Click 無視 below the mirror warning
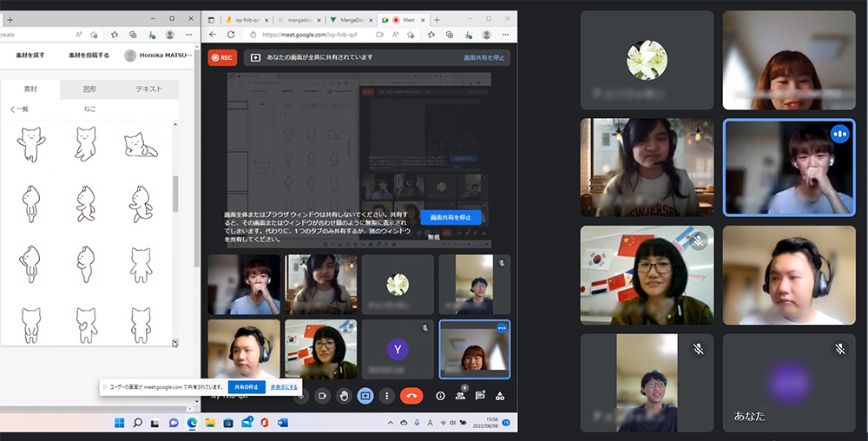Viewport: 868px width, 441px height. (433, 237)
